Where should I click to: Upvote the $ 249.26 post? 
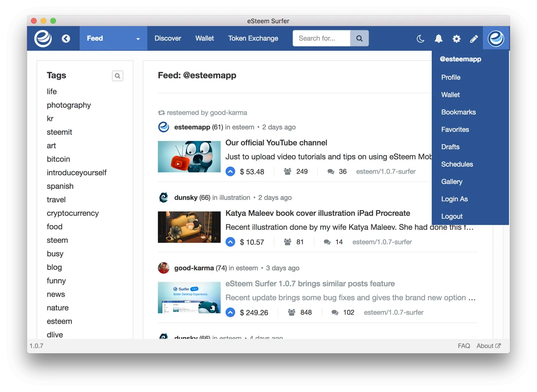(x=230, y=312)
